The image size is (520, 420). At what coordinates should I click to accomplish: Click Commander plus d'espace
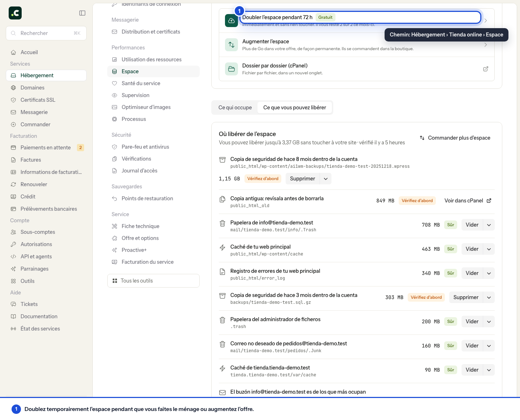pos(455,138)
